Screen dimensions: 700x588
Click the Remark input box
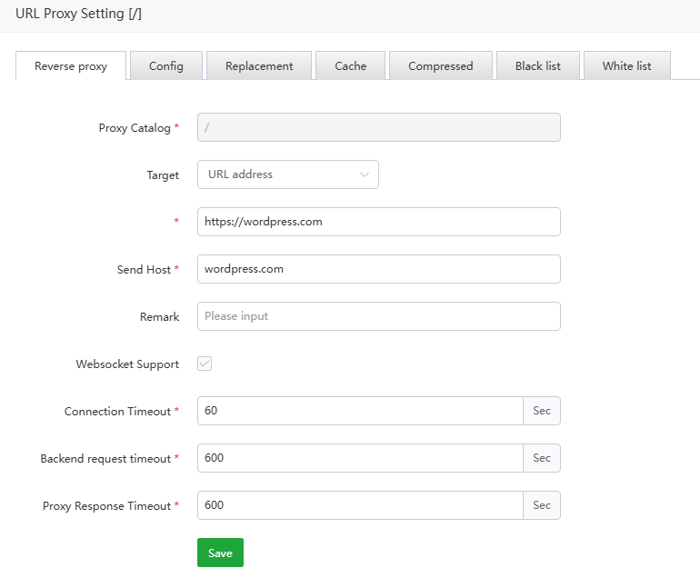coord(378,316)
